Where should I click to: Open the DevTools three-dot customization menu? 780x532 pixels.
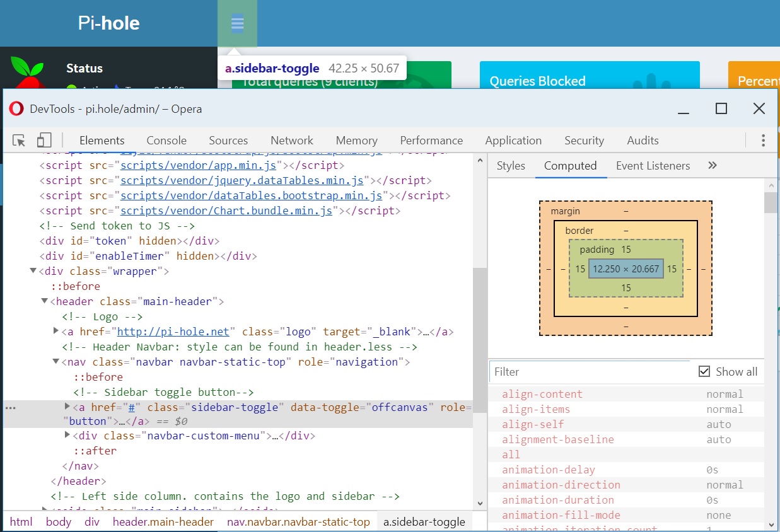[x=763, y=140]
